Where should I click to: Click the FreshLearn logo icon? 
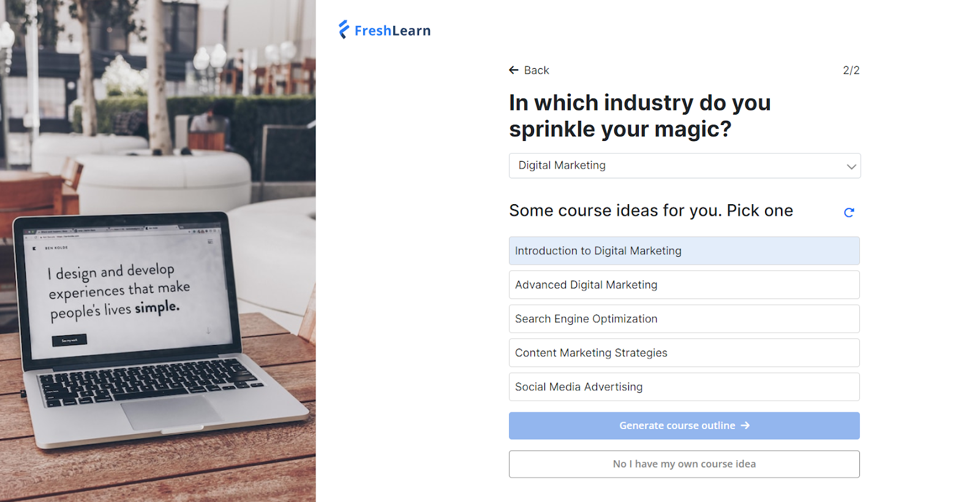click(344, 29)
